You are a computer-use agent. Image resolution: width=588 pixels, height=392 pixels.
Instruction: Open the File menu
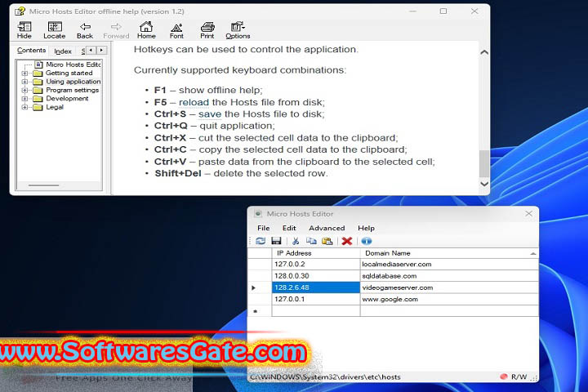point(264,228)
